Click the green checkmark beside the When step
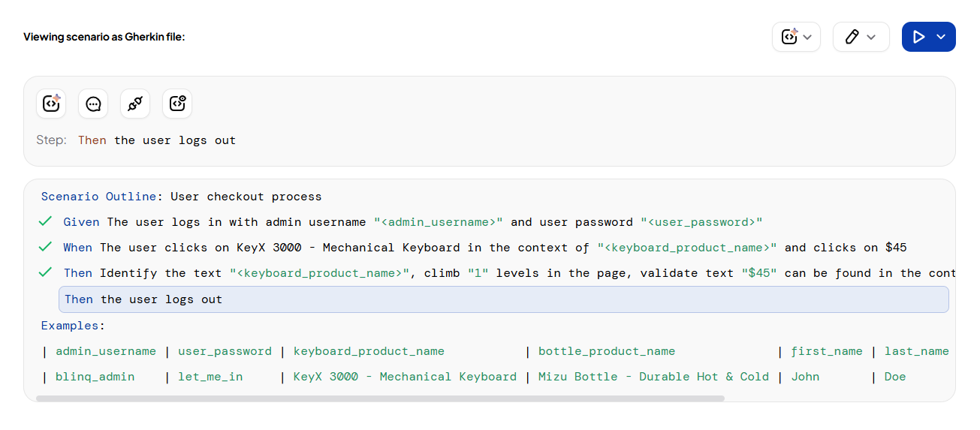The width and height of the screenshot is (980, 430). (x=45, y=247)
